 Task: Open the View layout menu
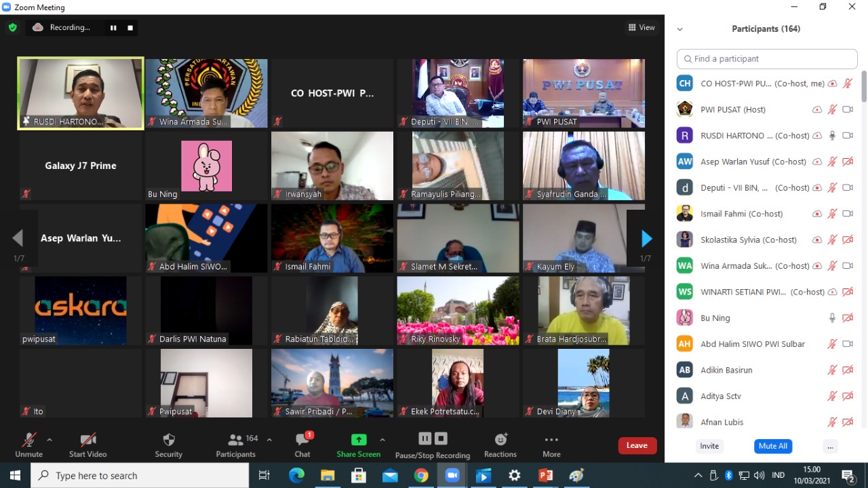(642, 28)
